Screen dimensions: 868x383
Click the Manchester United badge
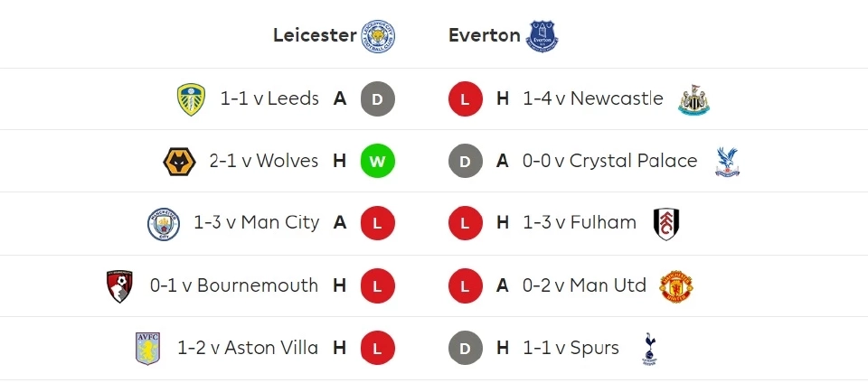point(676,286)
